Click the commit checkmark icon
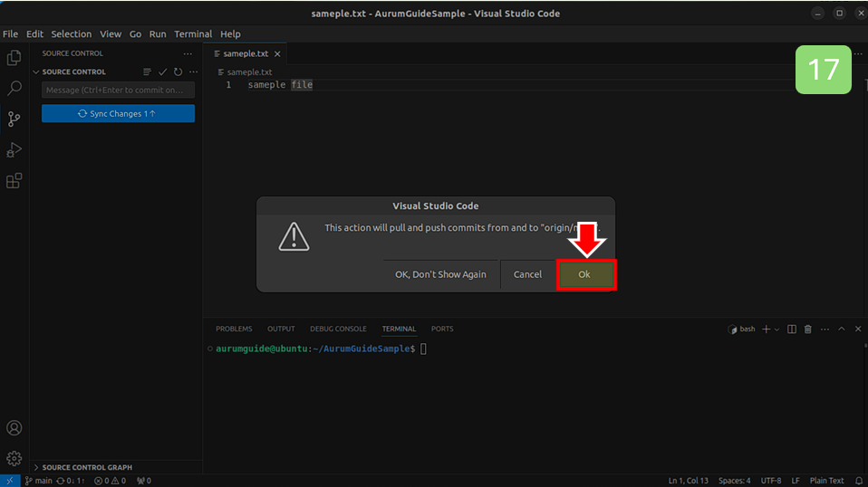 pyautogui.click(x=162, y=72)
